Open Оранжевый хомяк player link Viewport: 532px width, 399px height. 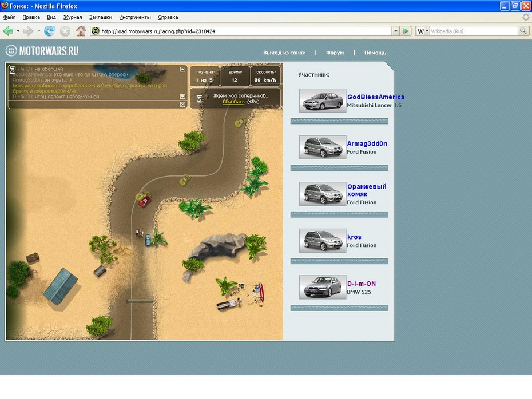coord(367,190)
